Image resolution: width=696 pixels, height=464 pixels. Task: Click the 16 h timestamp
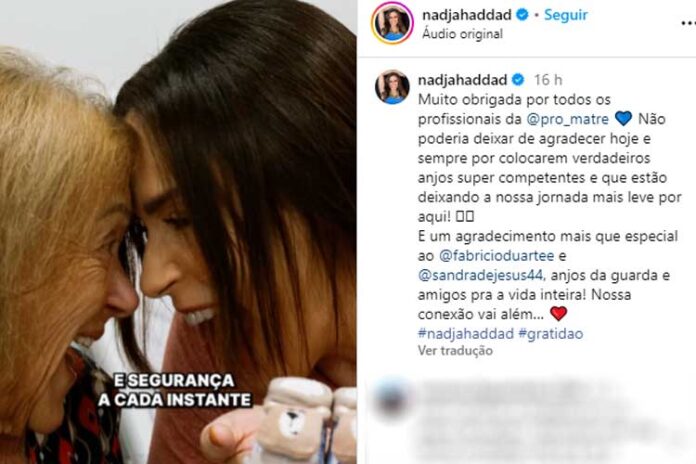tap(548, 80)
